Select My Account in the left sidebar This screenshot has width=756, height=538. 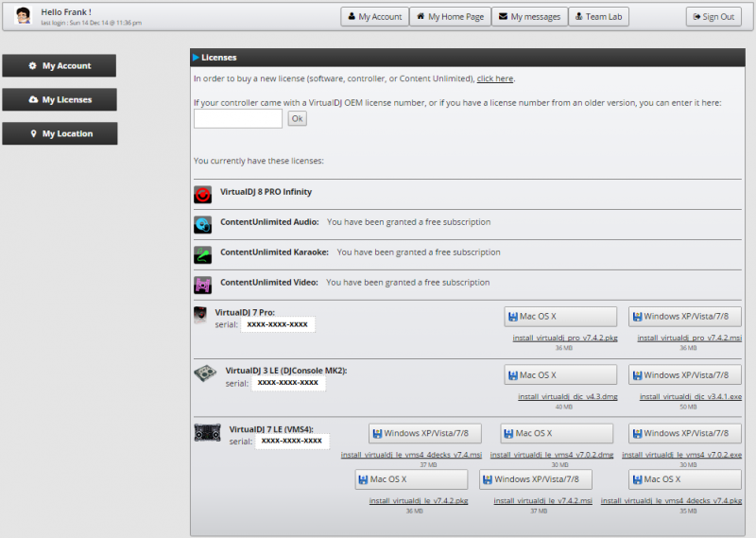[x=60, y=65]
